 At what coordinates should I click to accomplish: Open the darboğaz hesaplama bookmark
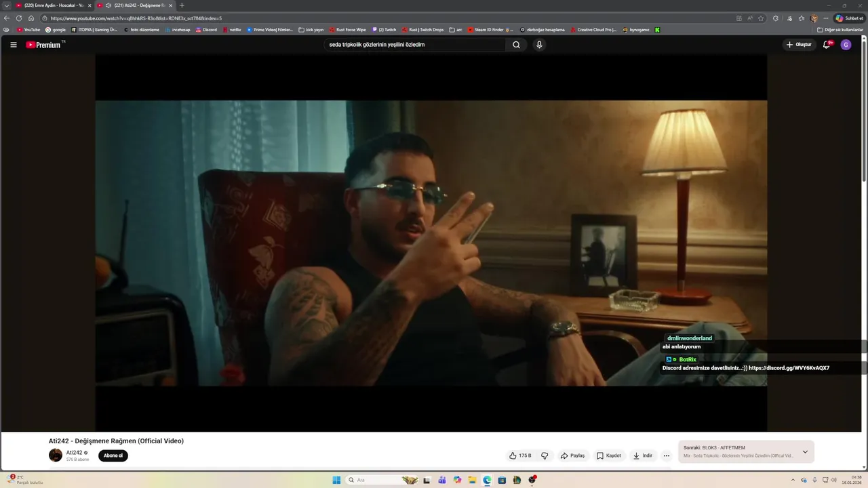point(542,30)
